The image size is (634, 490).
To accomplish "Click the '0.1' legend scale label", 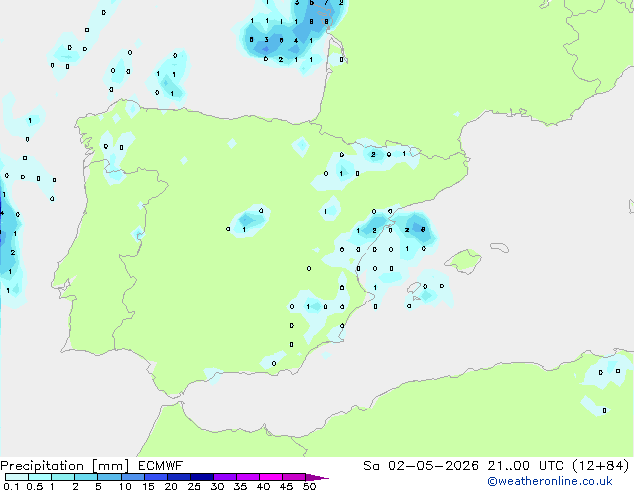I will click(x=11, y=486).
